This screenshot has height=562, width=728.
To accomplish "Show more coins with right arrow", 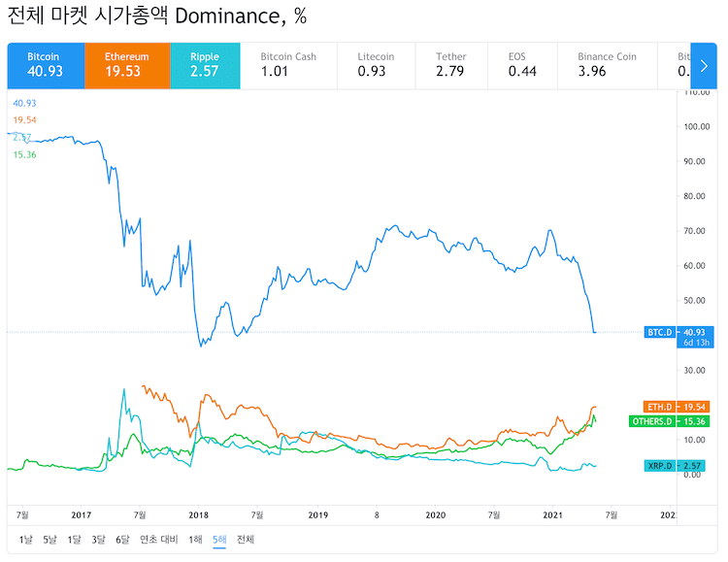I will coord(704,65).
